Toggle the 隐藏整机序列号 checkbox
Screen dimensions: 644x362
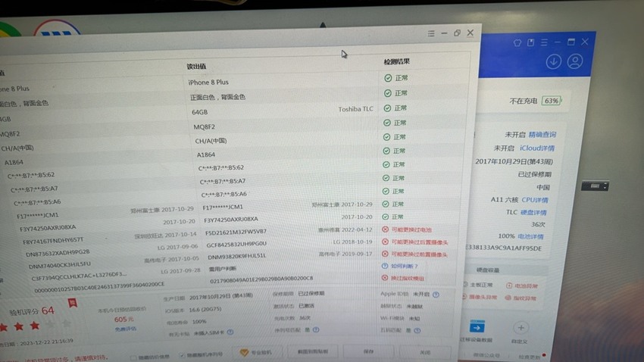click(x=182, y=355)
